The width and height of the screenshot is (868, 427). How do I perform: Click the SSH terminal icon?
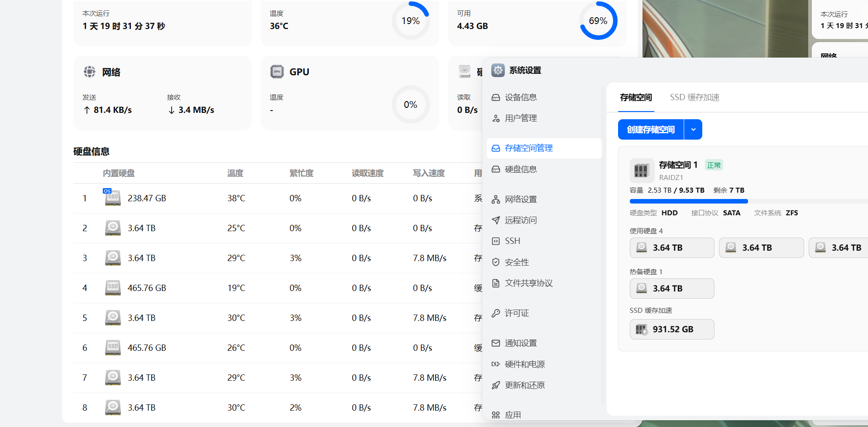tap(496, 241)
